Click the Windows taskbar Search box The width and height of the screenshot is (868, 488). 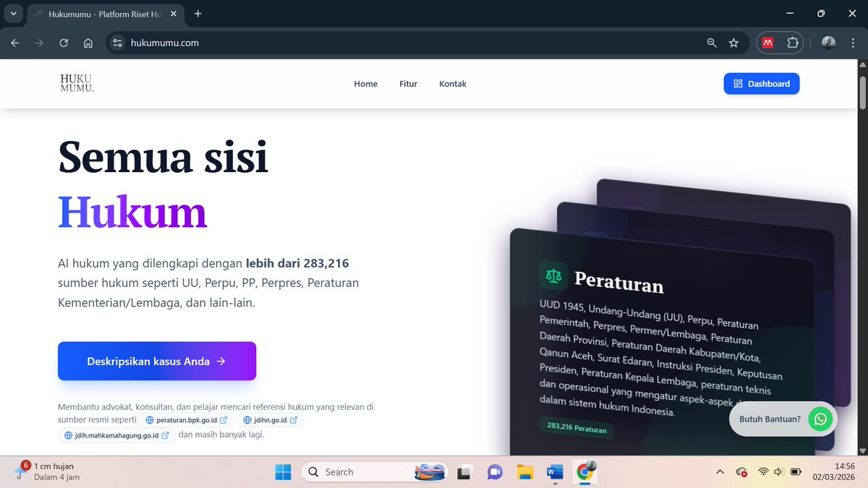pyautogui.click(x=373, y=472)
